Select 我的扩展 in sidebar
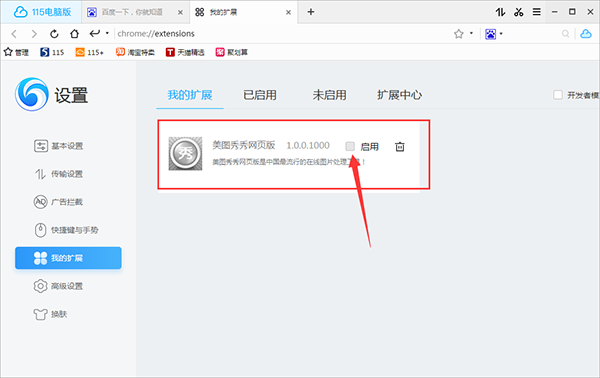Image resolution: width=600 pixels, height=378 pixels. tap(68, 258)
